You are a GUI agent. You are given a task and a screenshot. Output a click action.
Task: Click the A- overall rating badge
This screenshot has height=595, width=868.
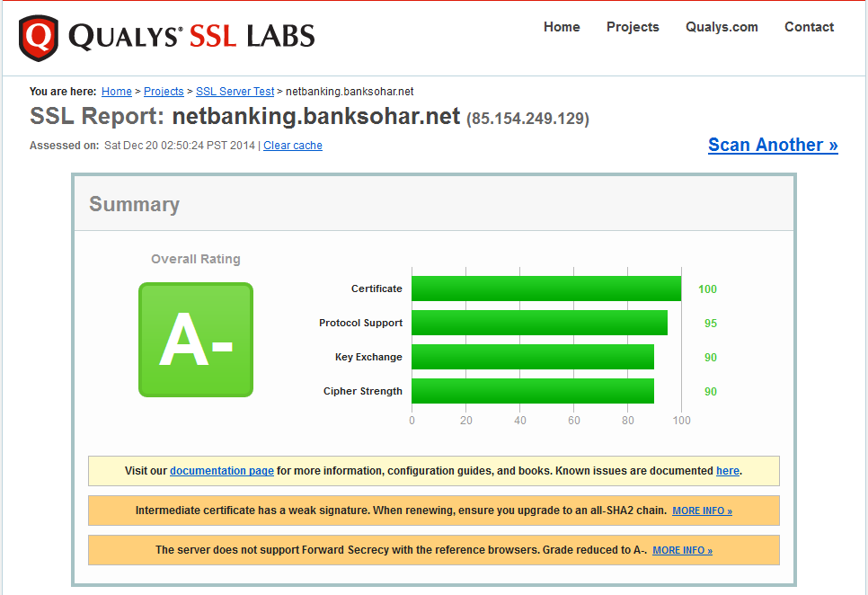pyautogui.click(x=196, y=339)
